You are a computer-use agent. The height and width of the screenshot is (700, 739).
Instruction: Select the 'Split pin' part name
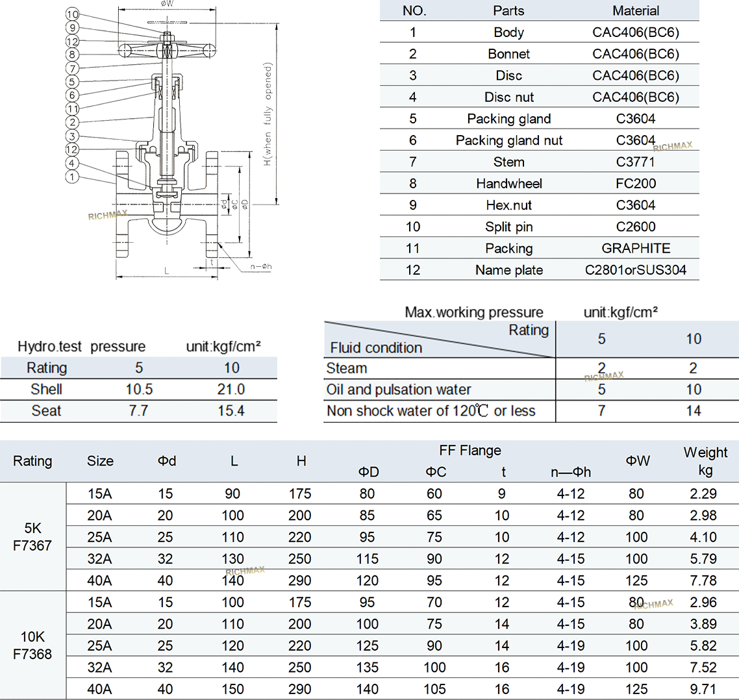click(x=508, y=227)
